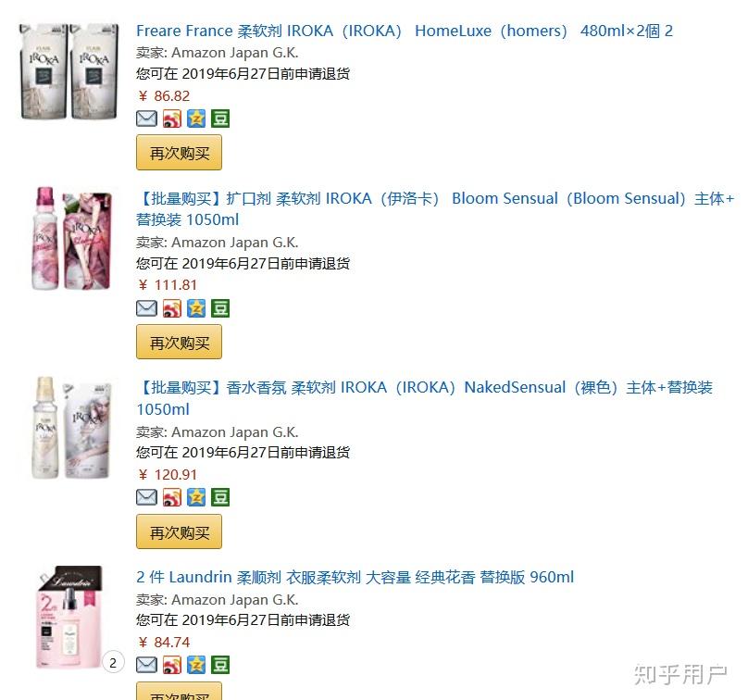Share IROKA HomeLuxe item to QZone star icon
Screen dimensions: 748x700
click(196, 119)
